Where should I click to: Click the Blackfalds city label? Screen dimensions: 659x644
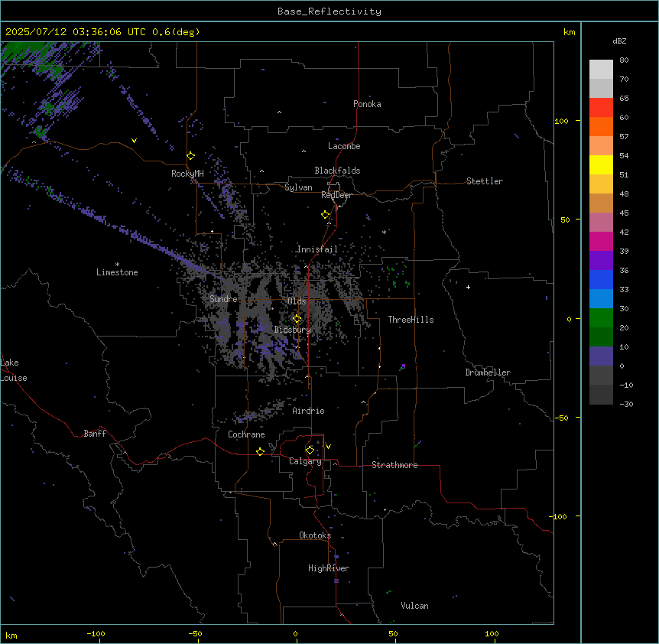[x=337, y=171]
